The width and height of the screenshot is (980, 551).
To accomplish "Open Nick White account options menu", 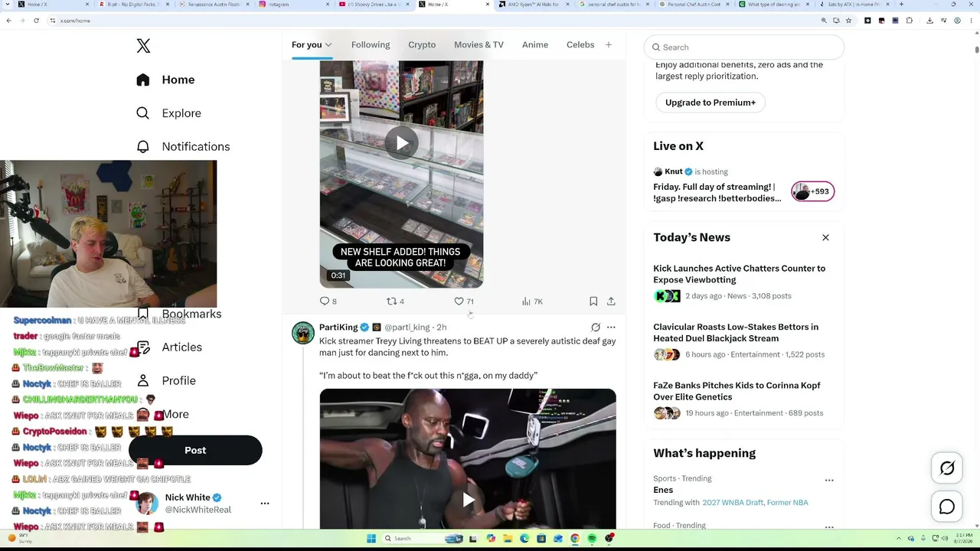I will 265,504.
